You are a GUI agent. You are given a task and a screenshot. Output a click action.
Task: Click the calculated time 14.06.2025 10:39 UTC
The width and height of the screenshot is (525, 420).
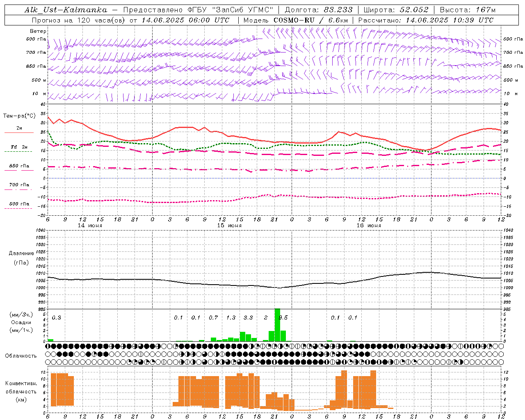point(450,20)
